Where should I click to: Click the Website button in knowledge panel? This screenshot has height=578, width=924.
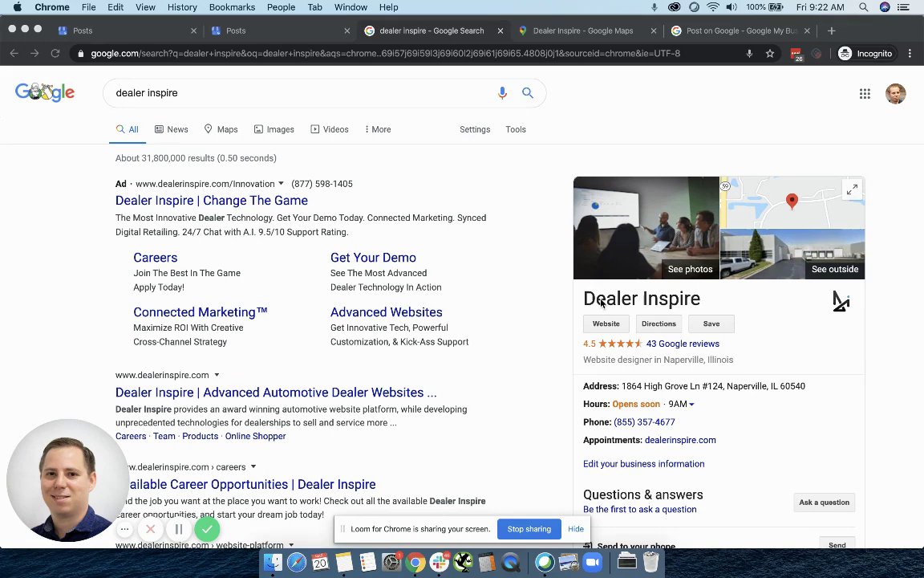(x=606, y=324)
